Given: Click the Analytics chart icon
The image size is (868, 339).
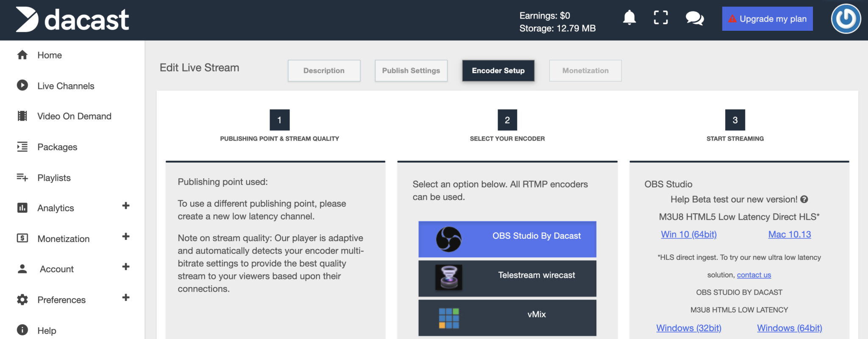Looking at the screenshot, I should click(22, 208).
